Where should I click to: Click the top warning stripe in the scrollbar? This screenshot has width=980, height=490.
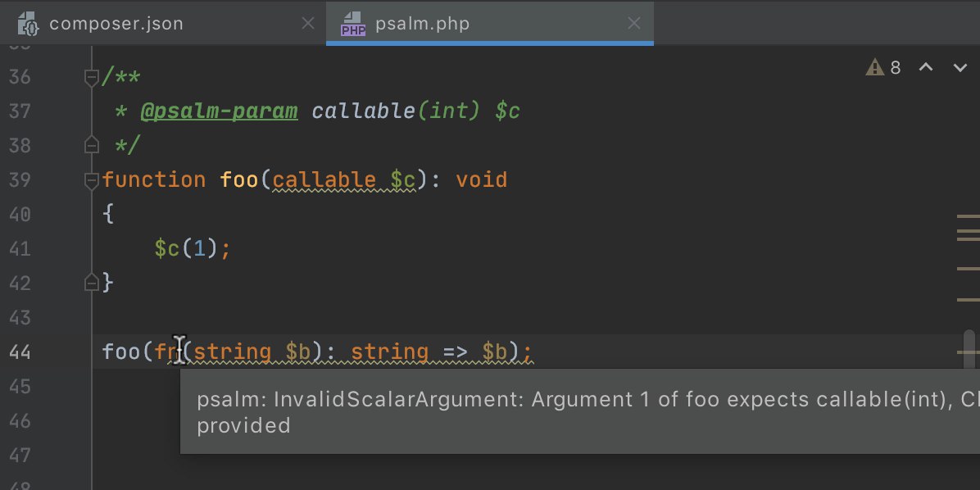click(969, 216)
